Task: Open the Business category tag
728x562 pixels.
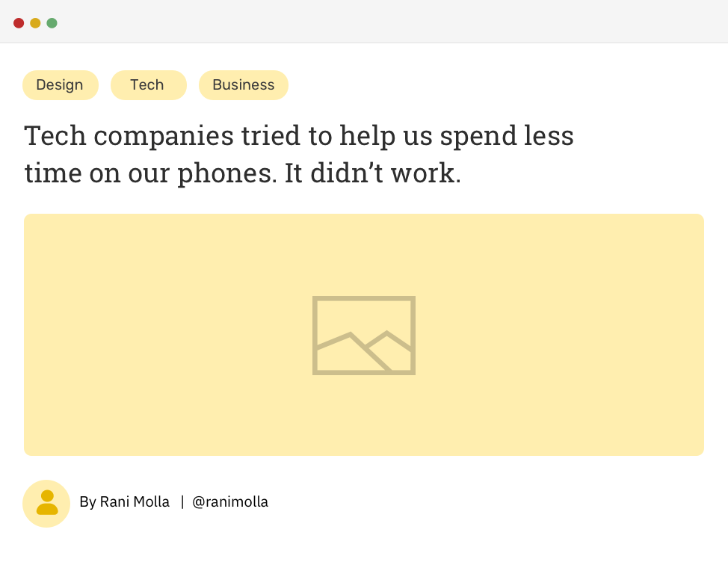Action: tap(243, 85)
